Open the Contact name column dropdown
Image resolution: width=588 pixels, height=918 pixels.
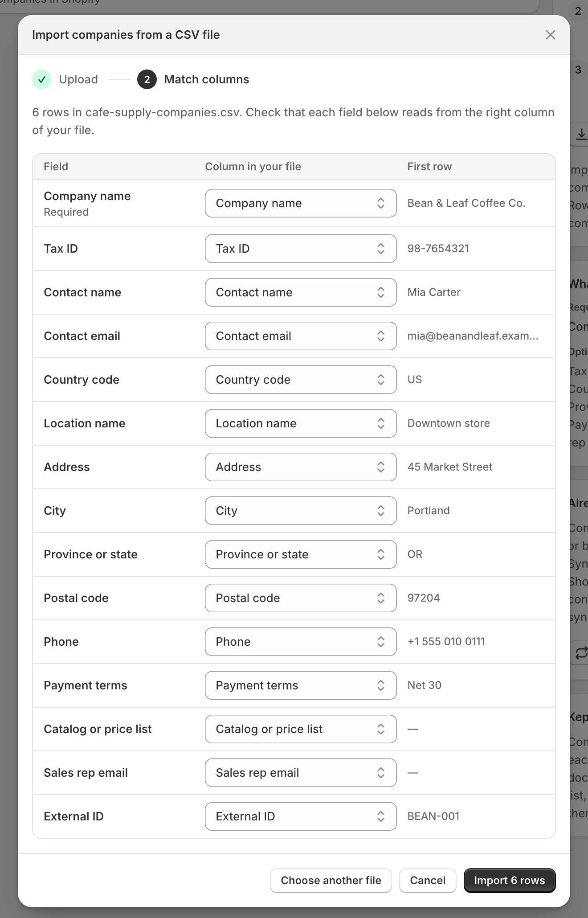tap(301, 292)
